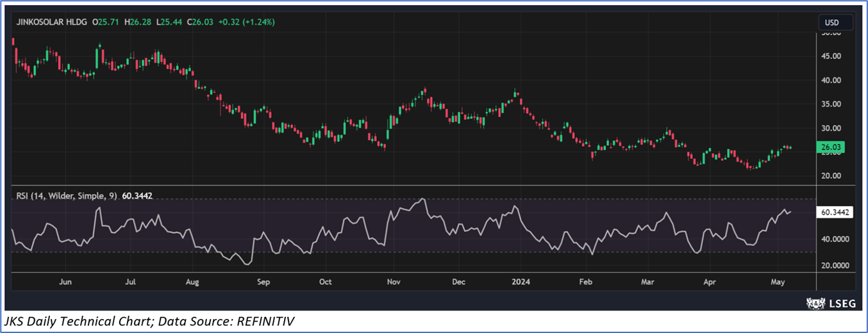Click the Aug date axis label
Viewport: 868px width, 333px height.
(x=192, y=281)
